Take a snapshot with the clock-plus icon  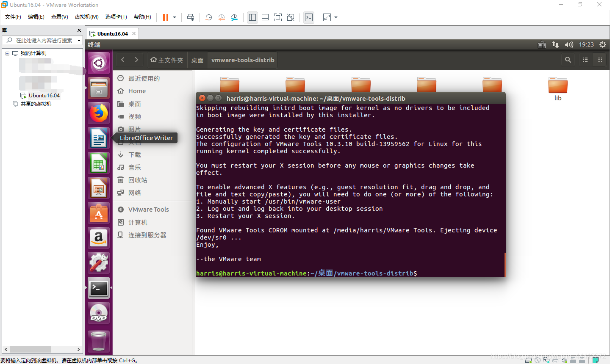pyautogui.click(x=209, y=17)
